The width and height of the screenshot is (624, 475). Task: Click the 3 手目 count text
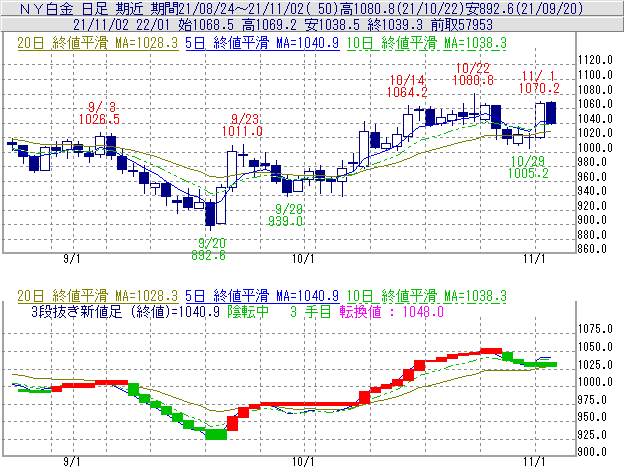tap(310, 311)
